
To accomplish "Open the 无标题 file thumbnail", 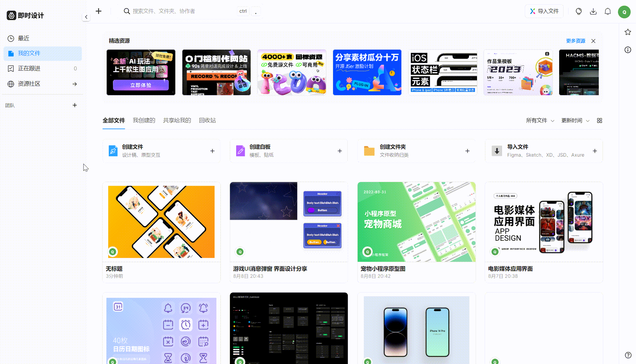I will click(x=161, y=222).
